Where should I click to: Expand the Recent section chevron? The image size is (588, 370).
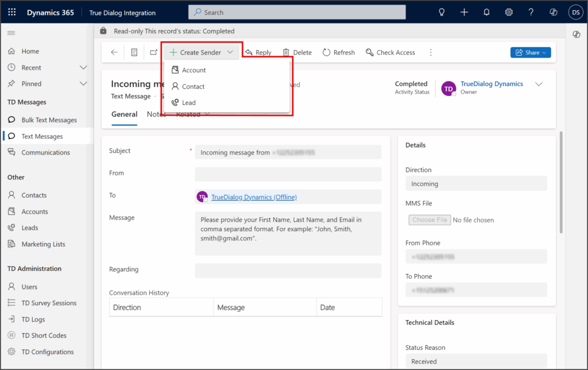coord(83,68)
